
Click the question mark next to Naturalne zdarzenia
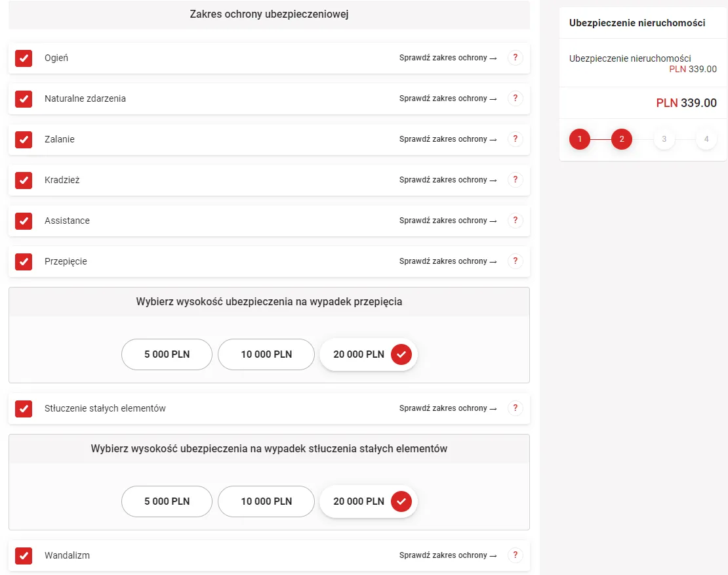516,98
